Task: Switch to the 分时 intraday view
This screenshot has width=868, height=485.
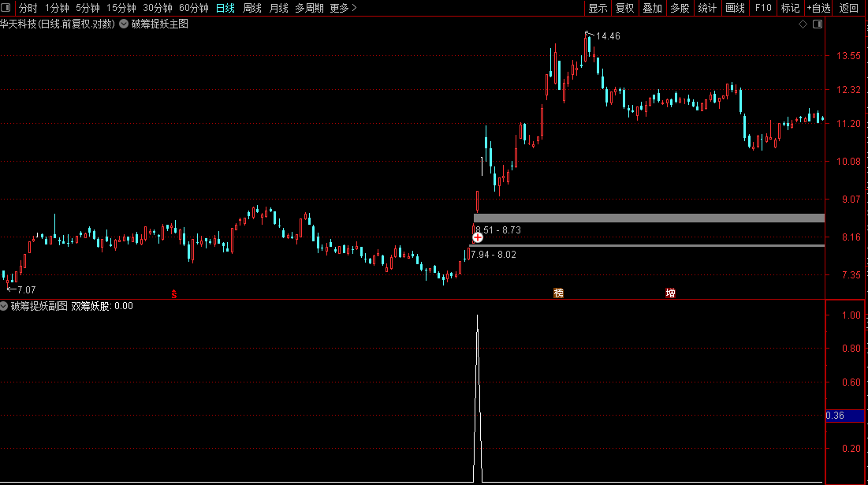Action: (x=28, y=8)
